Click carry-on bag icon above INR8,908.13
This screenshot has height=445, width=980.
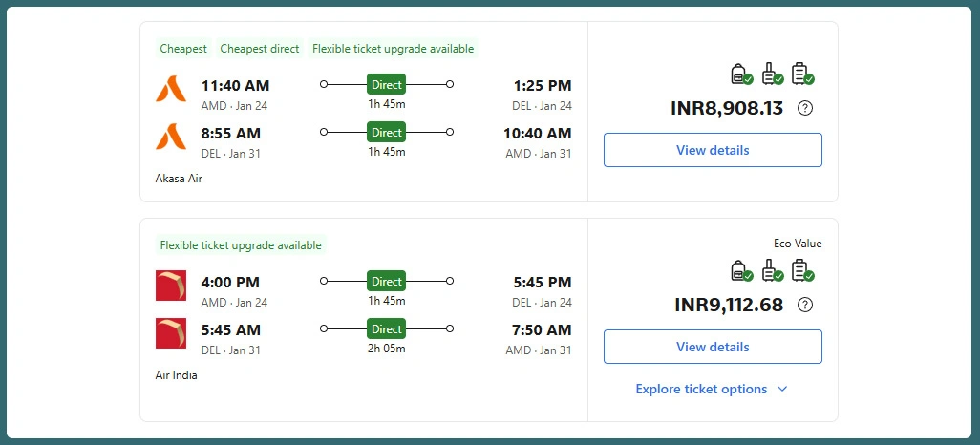point(769,74)
